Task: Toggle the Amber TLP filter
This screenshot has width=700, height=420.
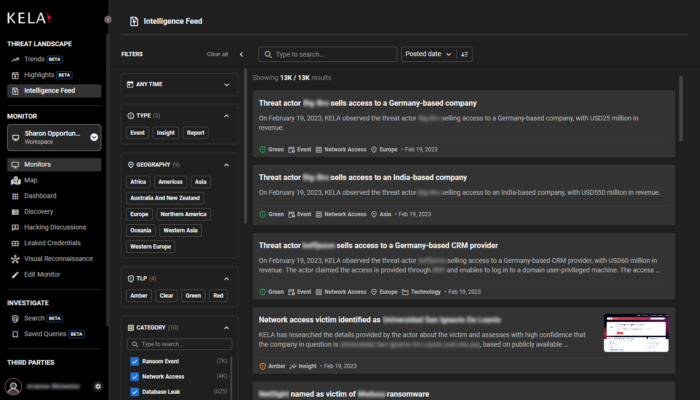Action: pos(139,295)
